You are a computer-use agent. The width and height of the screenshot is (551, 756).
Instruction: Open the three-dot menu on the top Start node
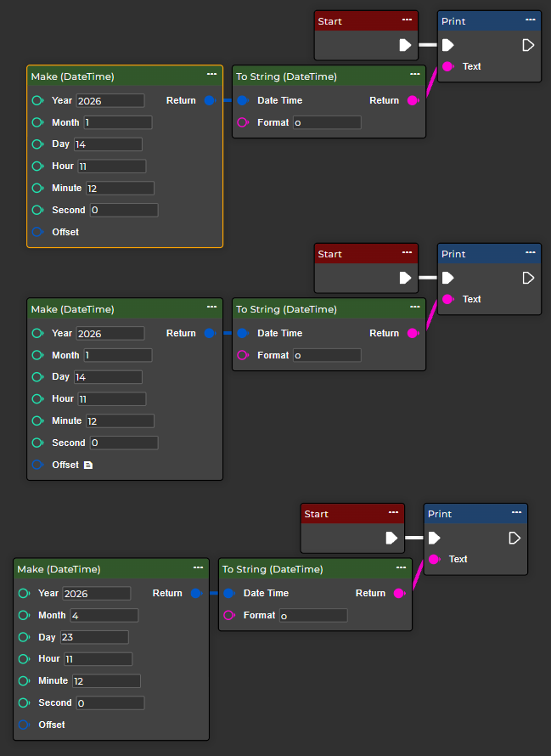point(407,20)
